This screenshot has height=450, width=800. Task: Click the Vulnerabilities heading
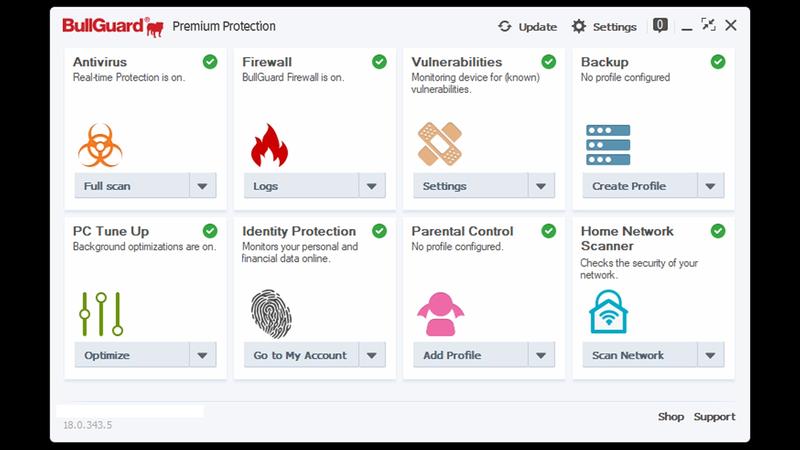[x=457, y=62]
